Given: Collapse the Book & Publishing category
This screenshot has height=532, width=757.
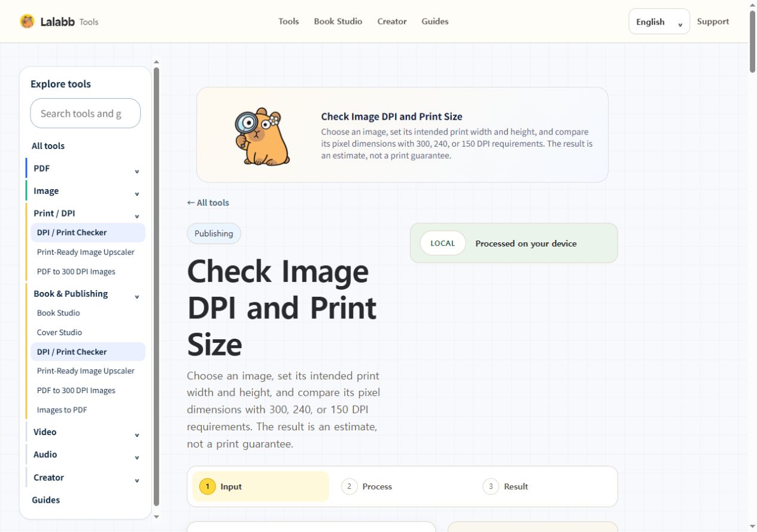Looking at the screenshot, I should click(136, 296).
